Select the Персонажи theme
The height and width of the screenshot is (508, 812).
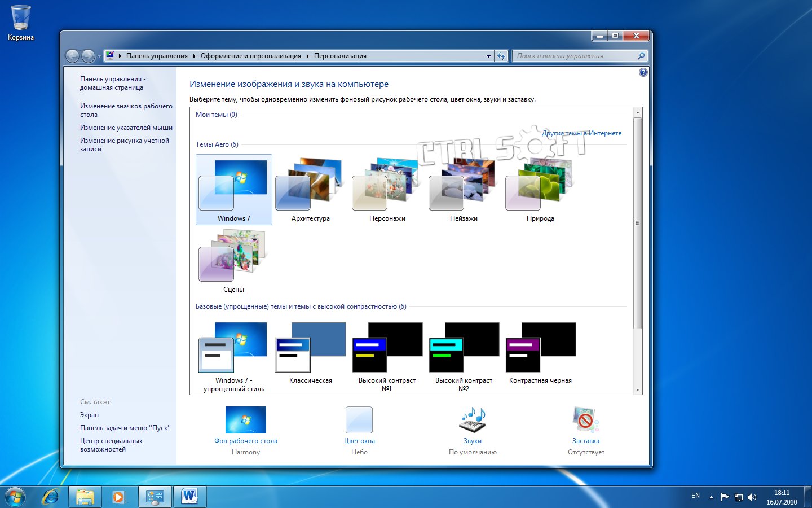pyautogui.click(x=387, y=190)
